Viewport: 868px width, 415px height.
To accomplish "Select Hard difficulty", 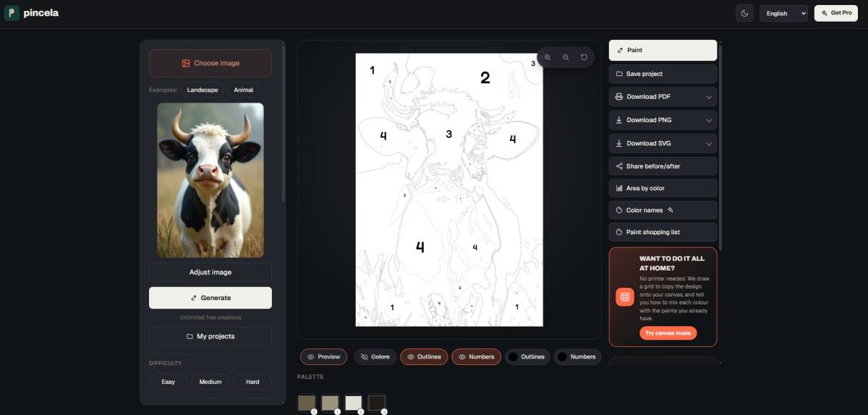I will point(252,382).
